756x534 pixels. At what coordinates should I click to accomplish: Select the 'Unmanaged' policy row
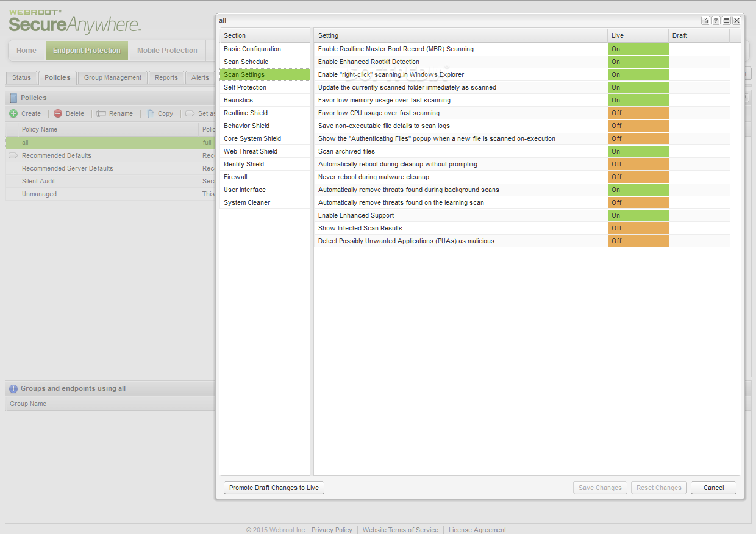click(110, 194)
